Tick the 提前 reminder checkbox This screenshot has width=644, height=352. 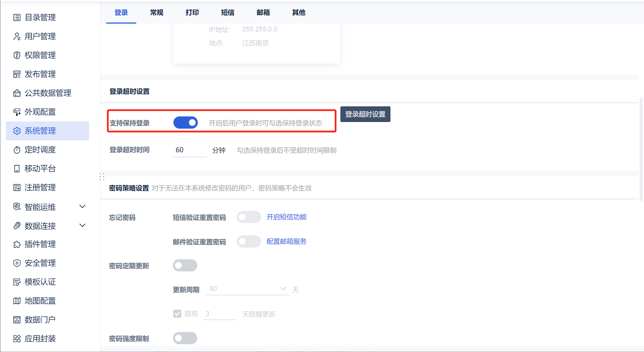pyautogui.click(x=177, y=314)
